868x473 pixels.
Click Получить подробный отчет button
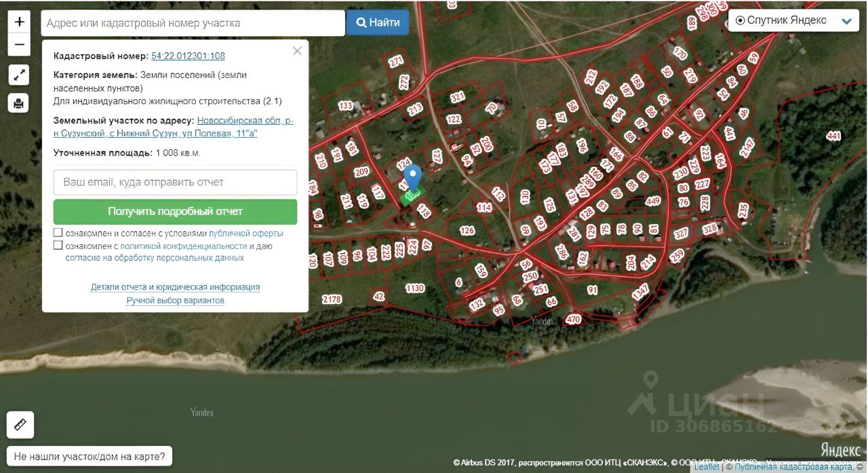point(175,211)
